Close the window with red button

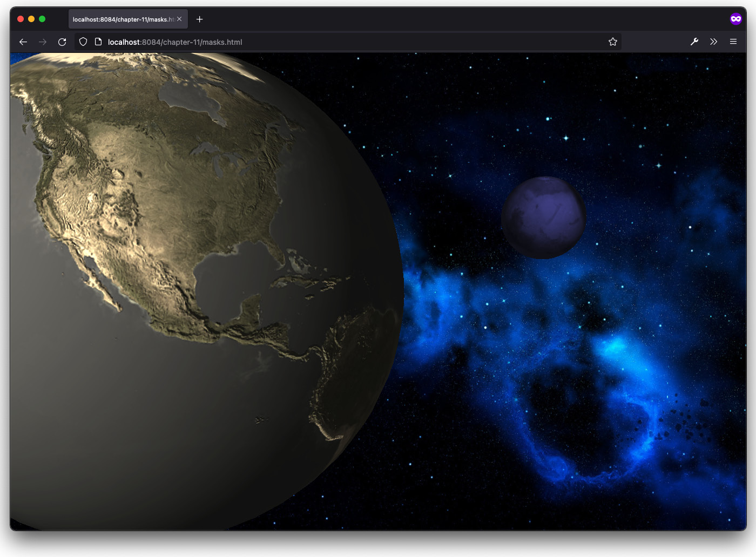click(x=21, y=19)
